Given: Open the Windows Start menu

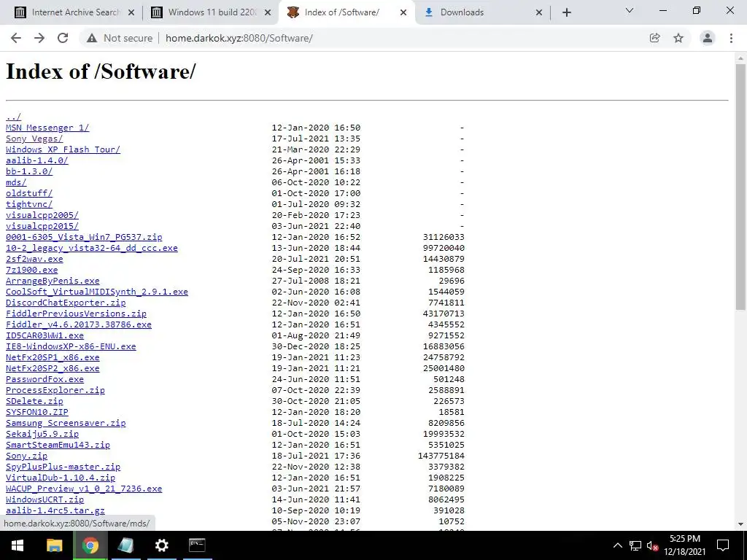Looking at the screenshot, I should [18, 545].
